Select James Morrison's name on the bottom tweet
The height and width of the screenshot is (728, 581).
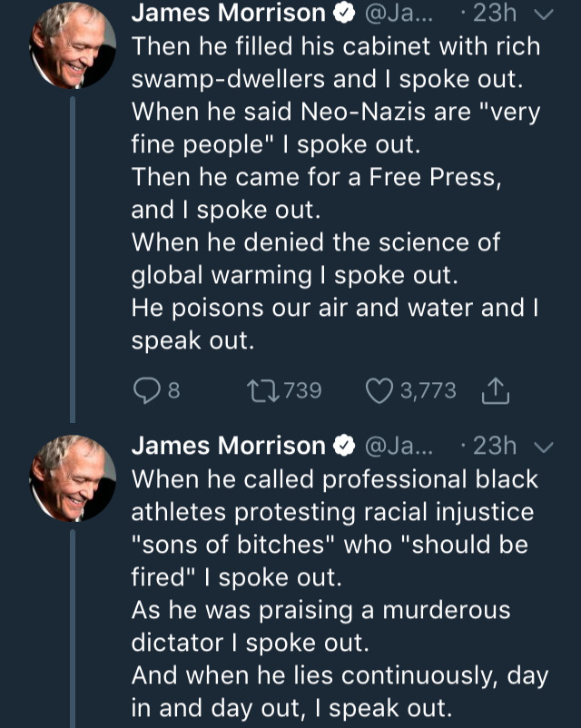(229, 446)
